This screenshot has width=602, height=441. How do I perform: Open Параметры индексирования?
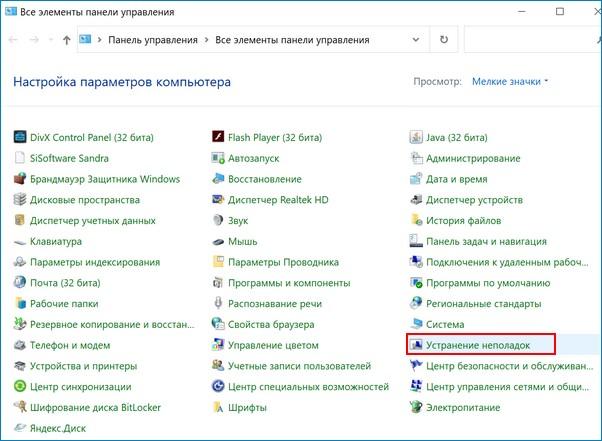click(95, 262)
